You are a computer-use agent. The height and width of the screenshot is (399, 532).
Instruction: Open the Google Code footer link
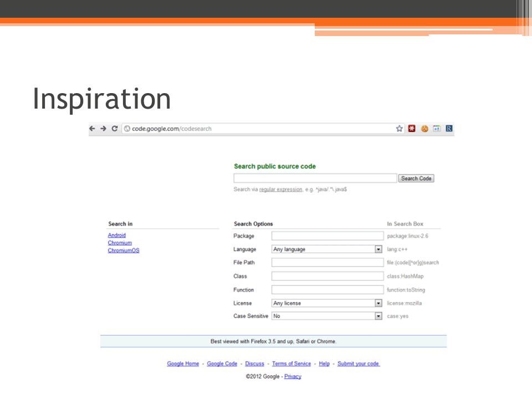222,364
